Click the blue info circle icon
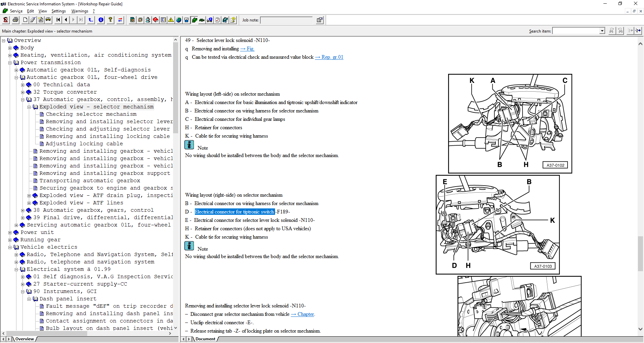The width and height of the screenshot is (644, 343). click(101, 20)
